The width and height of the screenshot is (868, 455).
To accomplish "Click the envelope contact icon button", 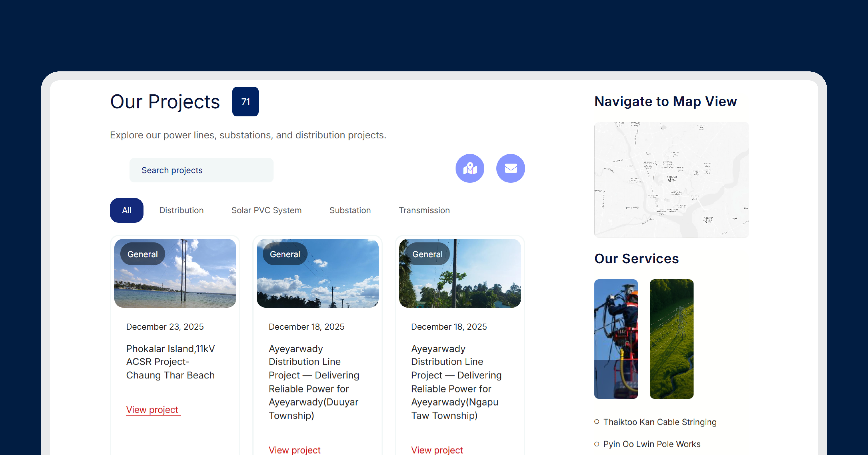I will pos(510,169).
